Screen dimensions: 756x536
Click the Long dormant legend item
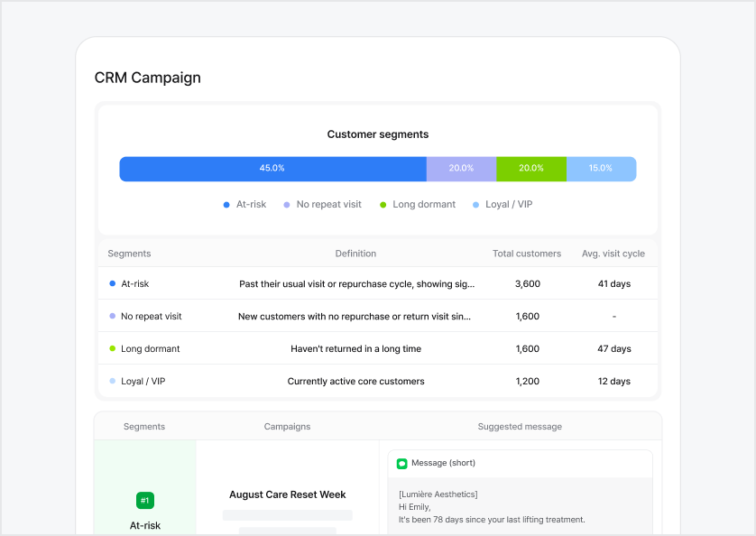pyautogui.click(x=418, y=205)
